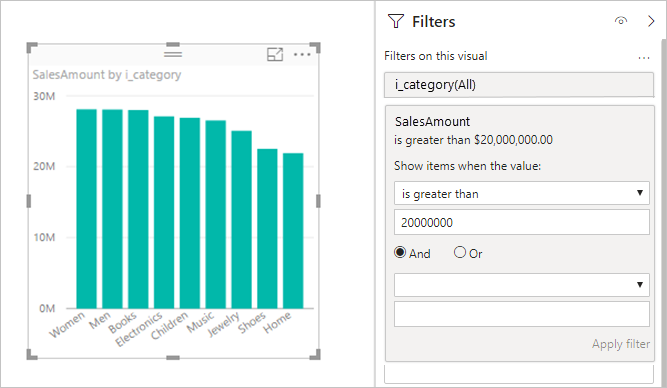Expand the i_category(All) filter card
Viewport: 667px width, 388px height.
point(519,85)
